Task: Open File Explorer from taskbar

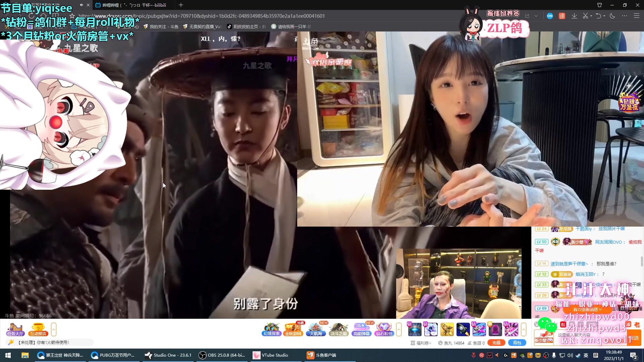Action: tap(25, 355)
